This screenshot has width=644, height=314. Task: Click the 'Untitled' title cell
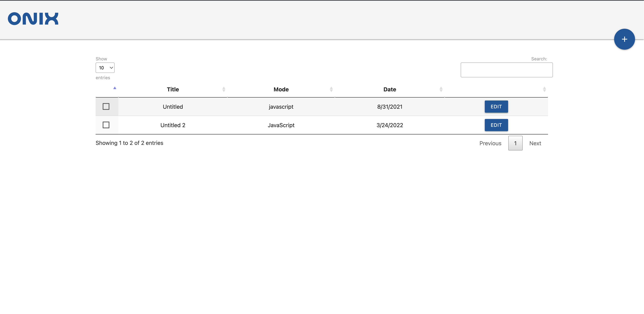pyautogui.click(x=173, y=107)
